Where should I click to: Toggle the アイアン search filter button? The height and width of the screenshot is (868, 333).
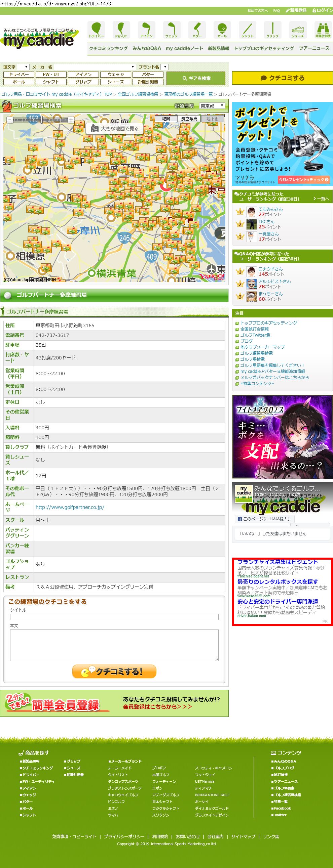point(83,75)
